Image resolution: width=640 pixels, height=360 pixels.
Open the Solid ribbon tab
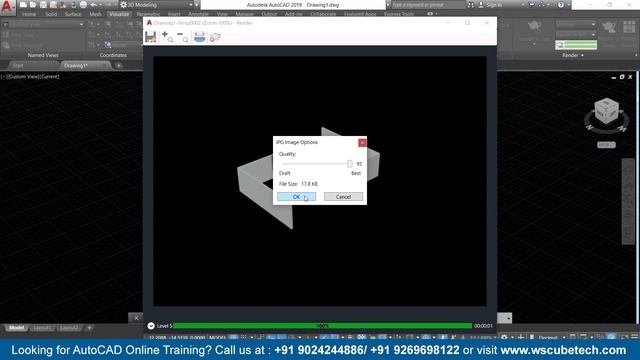[51, 14]
